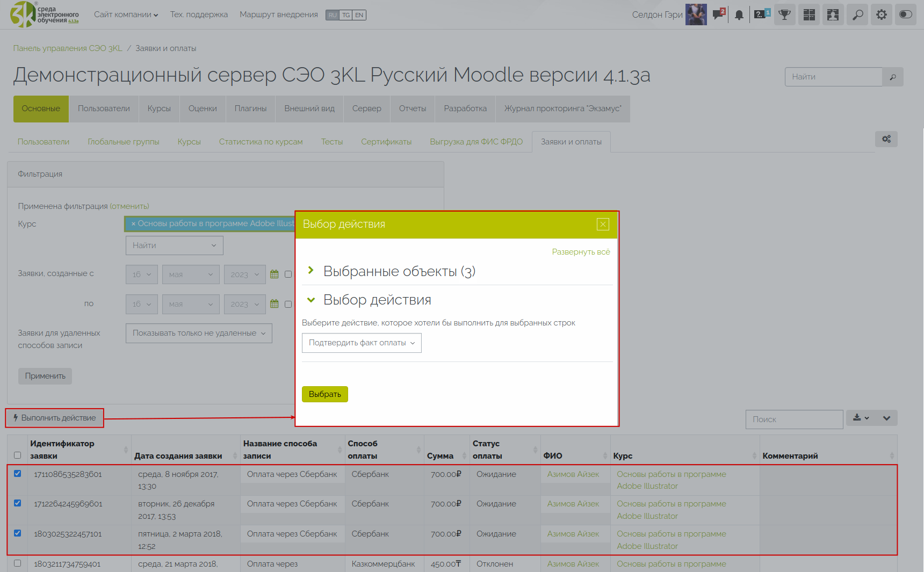Open the 'Показывать только не удаленные' dropdown

[x=199, y=333]
